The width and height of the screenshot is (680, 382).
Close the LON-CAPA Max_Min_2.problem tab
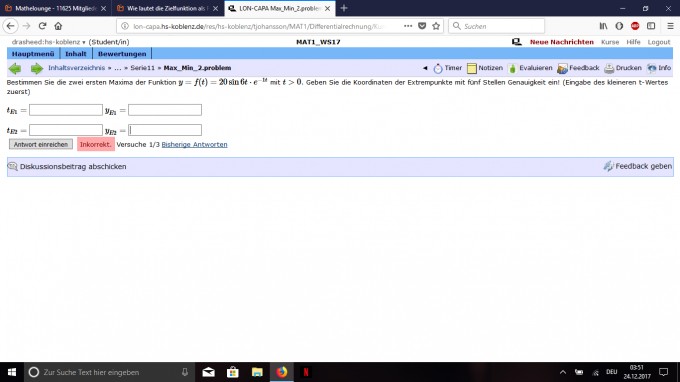click(x=327, y=8)
